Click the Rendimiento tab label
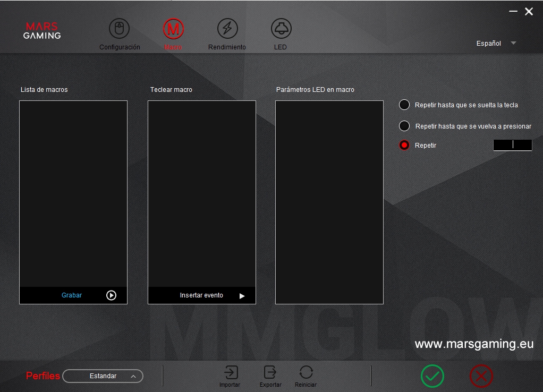Viewport: 543px width, 392px height. tap(227, 47)
